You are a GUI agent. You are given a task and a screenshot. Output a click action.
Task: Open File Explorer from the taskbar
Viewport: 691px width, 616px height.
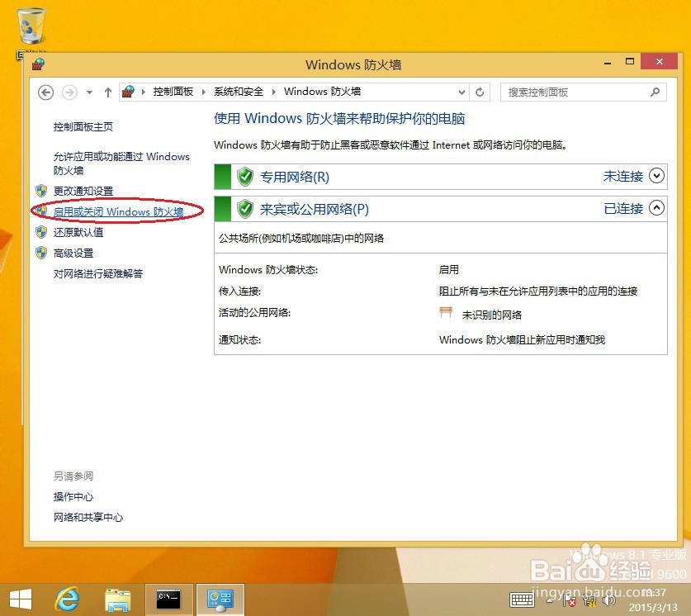coord(118,599)
